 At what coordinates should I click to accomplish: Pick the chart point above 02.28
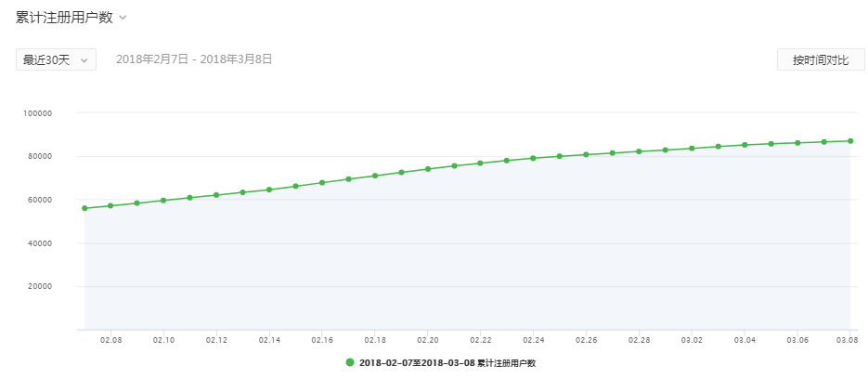coord(639,151)
